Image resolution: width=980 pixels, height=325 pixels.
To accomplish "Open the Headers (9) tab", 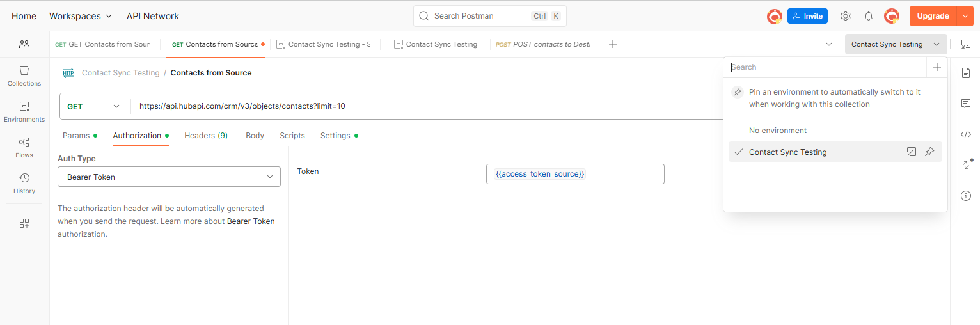I will (206, 136).
